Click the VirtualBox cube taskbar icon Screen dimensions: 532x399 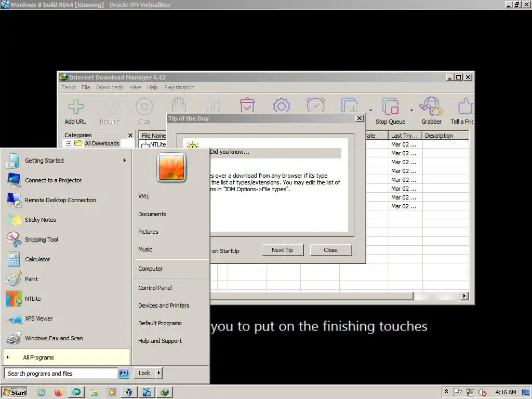tap(129, 393)
